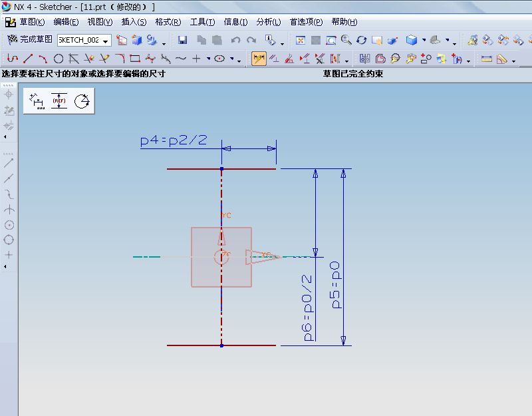This screenshot has height=416, width=532.
Task: Select the Quick Trim tool
Action: [x=89, y=59]
